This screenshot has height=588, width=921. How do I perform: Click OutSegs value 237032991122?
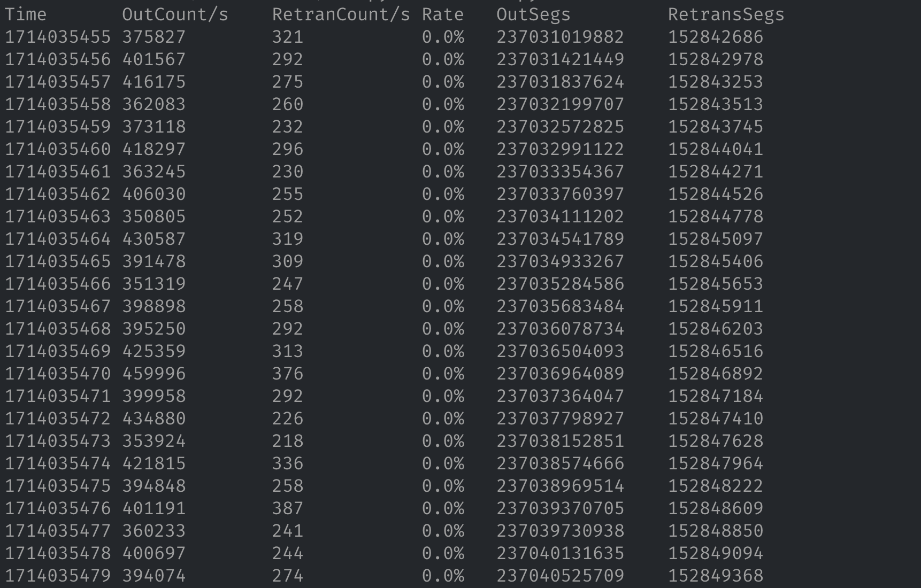[x=561, y=149]
